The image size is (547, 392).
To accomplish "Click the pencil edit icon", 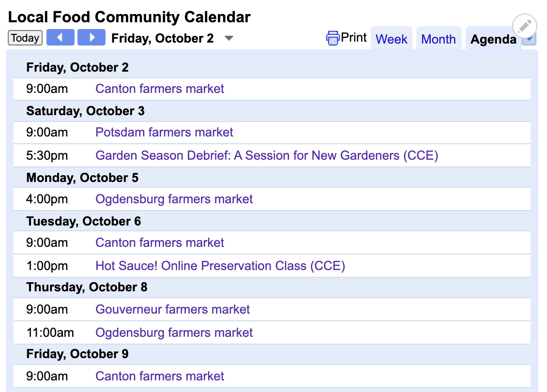I will click(x=525, y=26).
